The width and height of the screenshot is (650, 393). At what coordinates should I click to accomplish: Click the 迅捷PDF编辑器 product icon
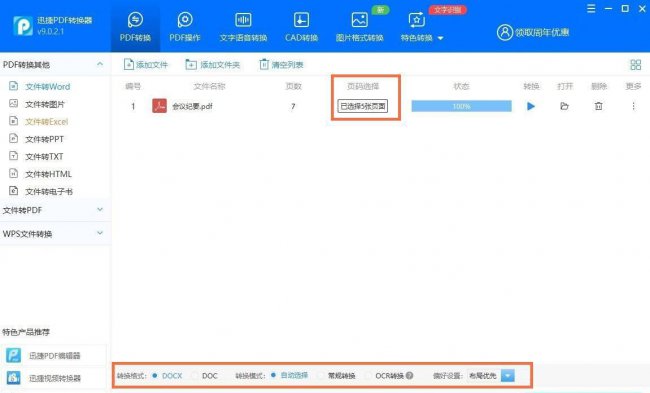[x=14, y=355]
